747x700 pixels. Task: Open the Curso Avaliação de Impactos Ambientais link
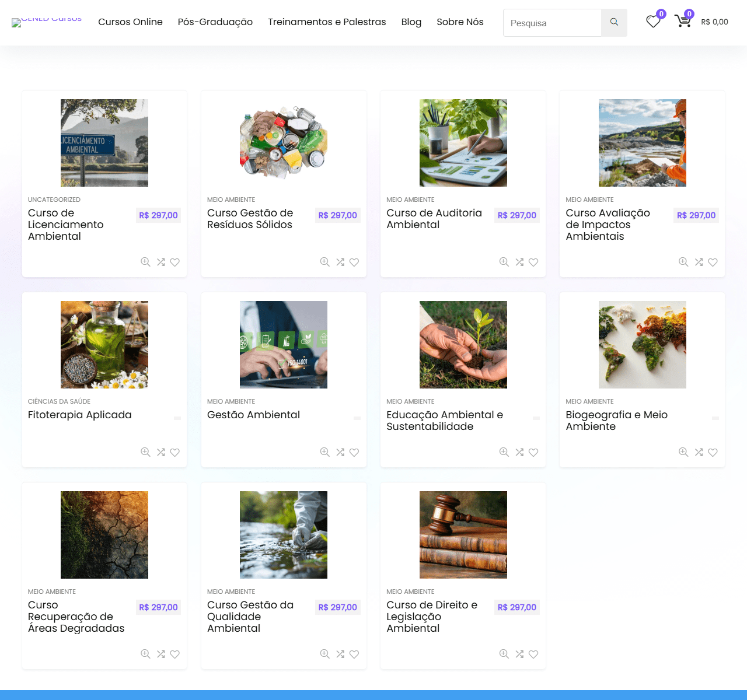click(608, 225)
